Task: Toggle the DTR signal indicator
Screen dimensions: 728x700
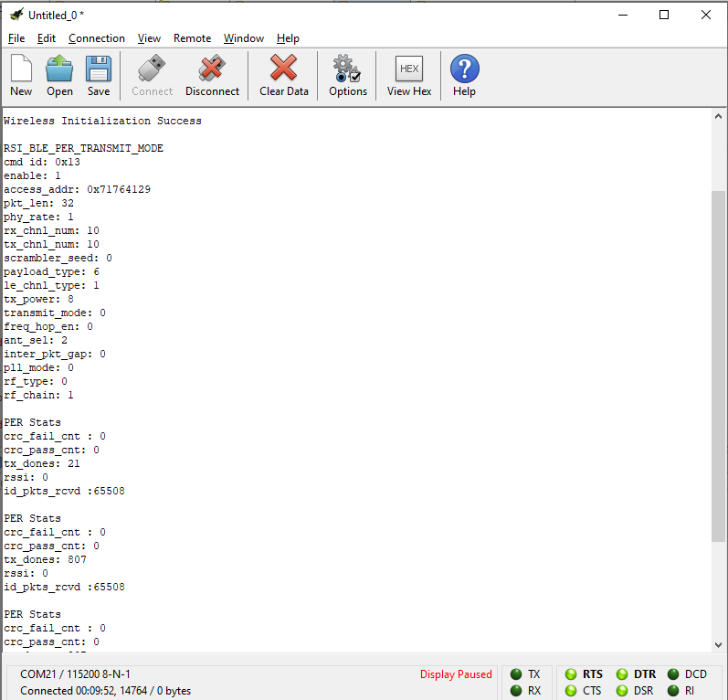Action: [x=622, y=674]
